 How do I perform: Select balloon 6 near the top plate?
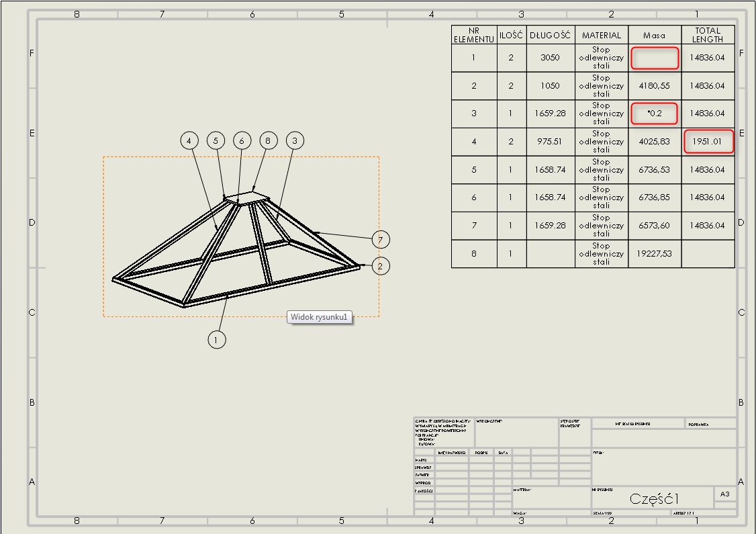[242, 141]
